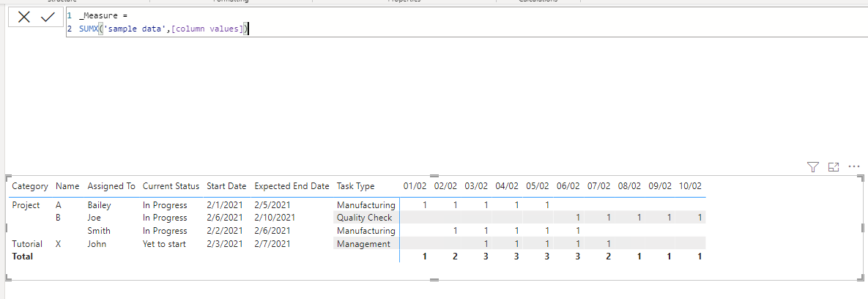Image resolution: width=868 pixels, height=299 pixels.
Task: Sort by the Assigned To column header
Action: point(111,186)
